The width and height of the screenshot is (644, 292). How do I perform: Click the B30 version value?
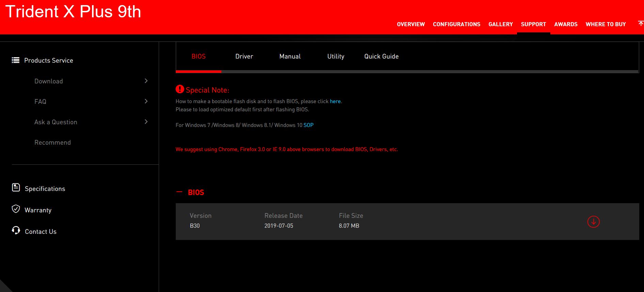195,226
